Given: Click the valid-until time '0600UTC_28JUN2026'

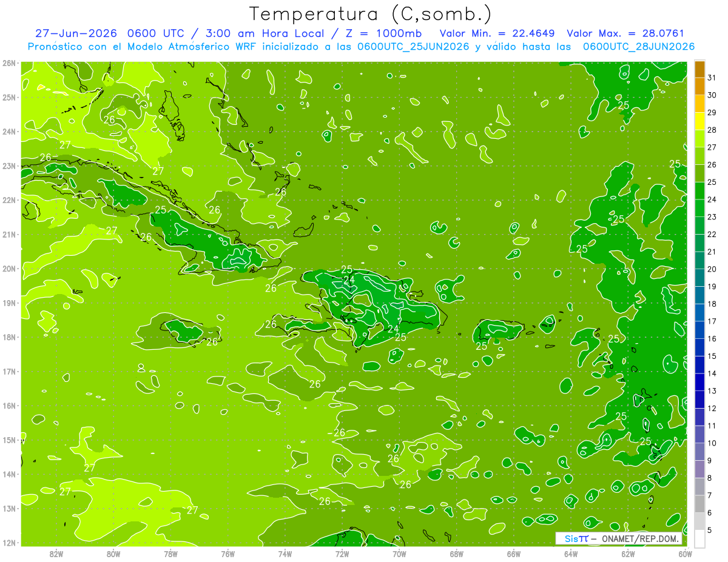Looking at the screenshot, I should pos(638,47).
